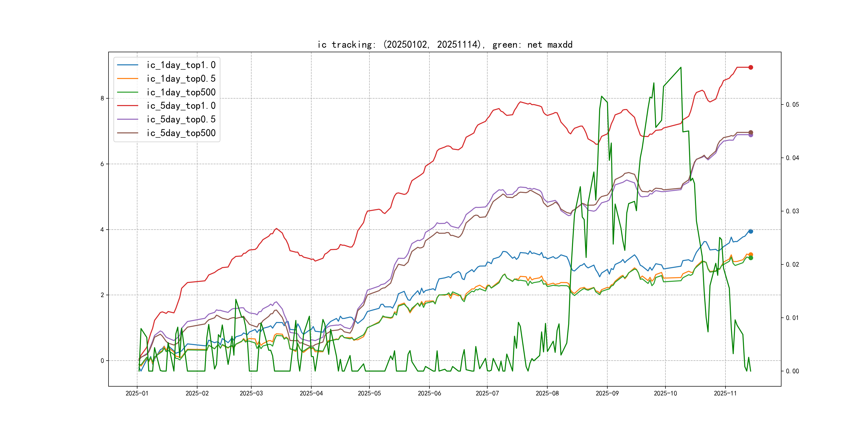868x434 pixels.
Task: Click the purple line swatch in legend
Action: pos(128,119)
